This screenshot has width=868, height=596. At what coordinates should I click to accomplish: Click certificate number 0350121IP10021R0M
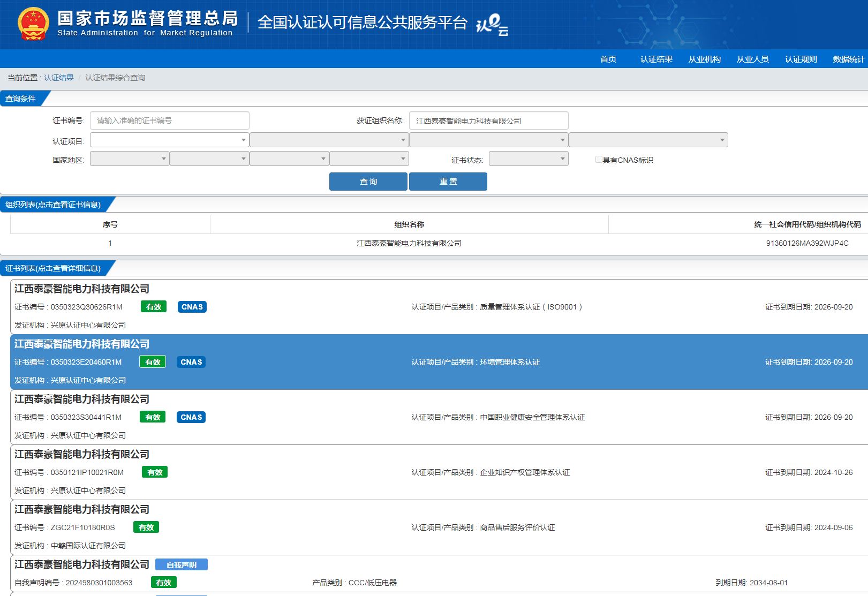87,472
